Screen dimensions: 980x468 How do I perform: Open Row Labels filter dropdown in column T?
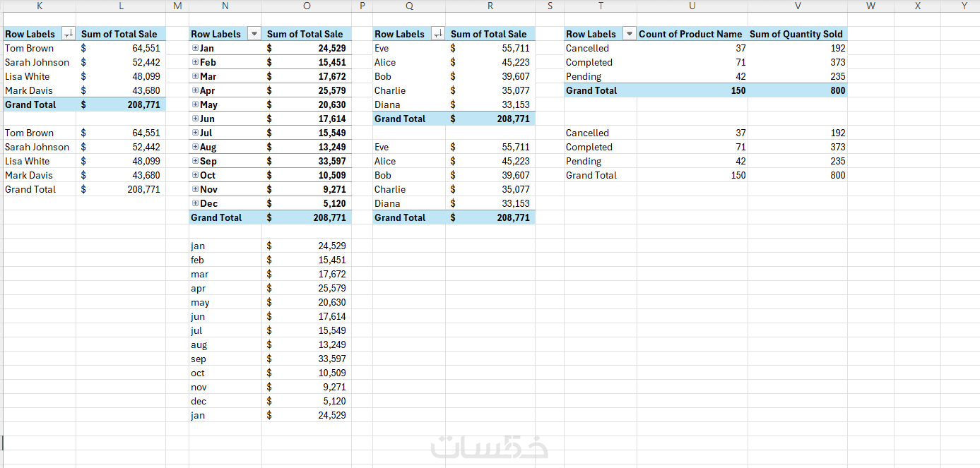pyautogui.click(x=630, y=34)
